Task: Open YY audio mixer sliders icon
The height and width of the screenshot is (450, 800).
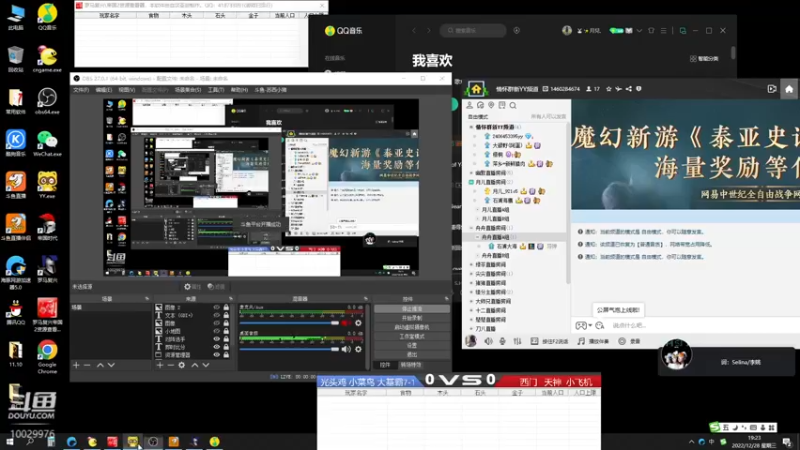Action: [x=517, y=341]
